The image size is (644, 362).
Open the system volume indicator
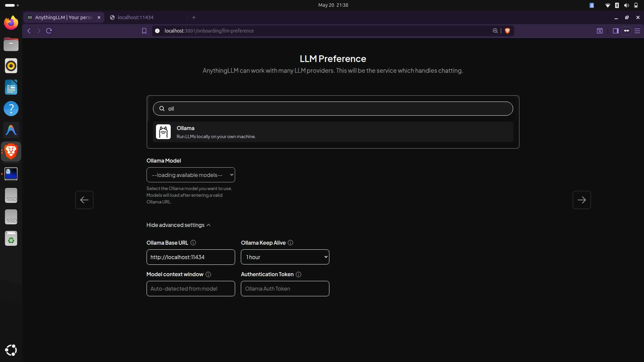point(627,5)
